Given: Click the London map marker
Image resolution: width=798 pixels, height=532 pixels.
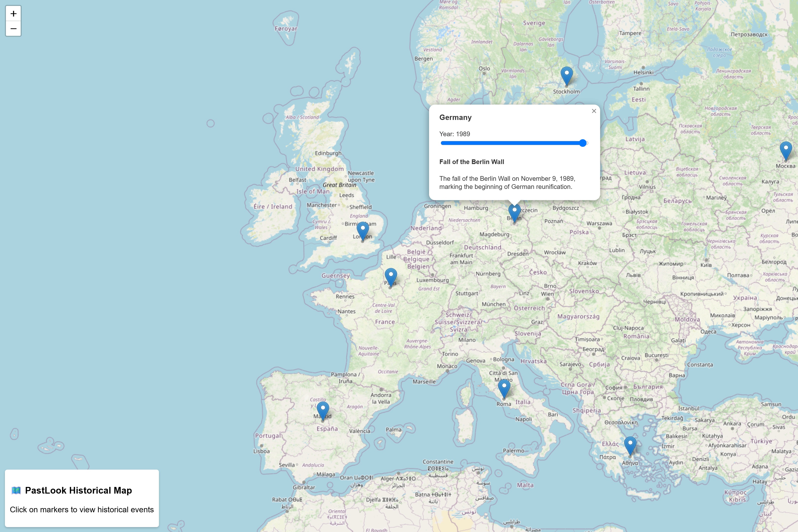Looking at the screenshot, I should coord(362,231).
